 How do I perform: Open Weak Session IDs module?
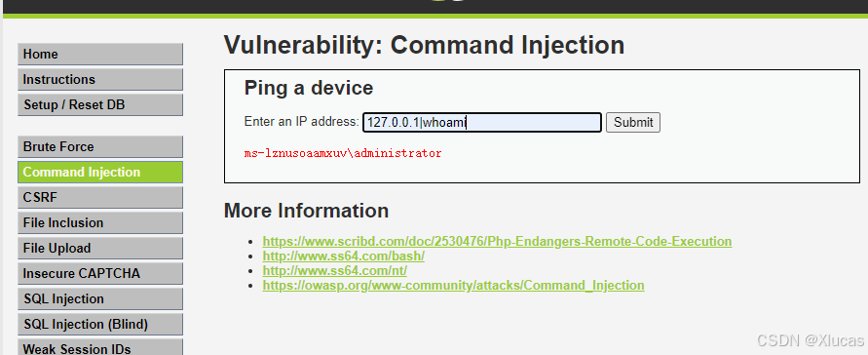(x=100, y=347)
